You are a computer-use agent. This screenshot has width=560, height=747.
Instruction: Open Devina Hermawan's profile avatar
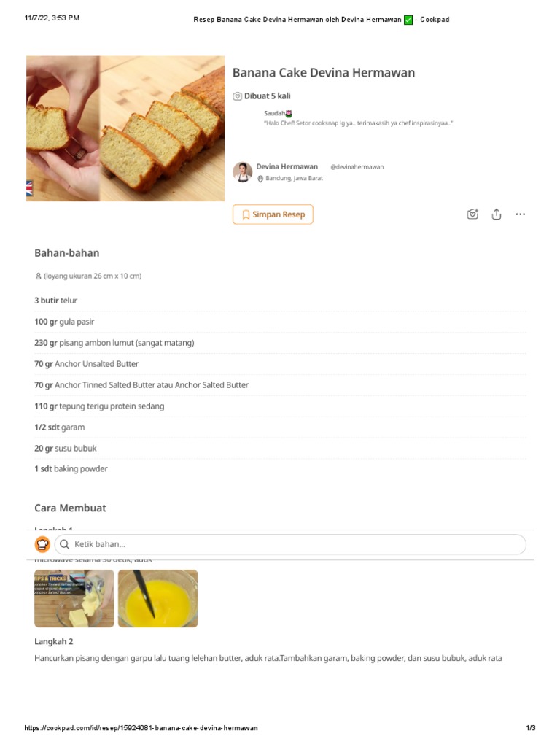click(242, 172)
